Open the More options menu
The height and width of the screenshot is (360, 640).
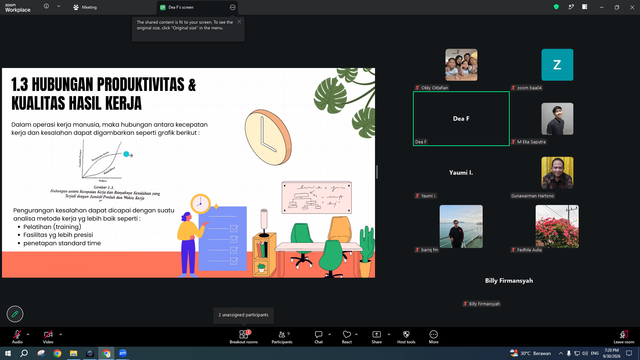[433, 336]
